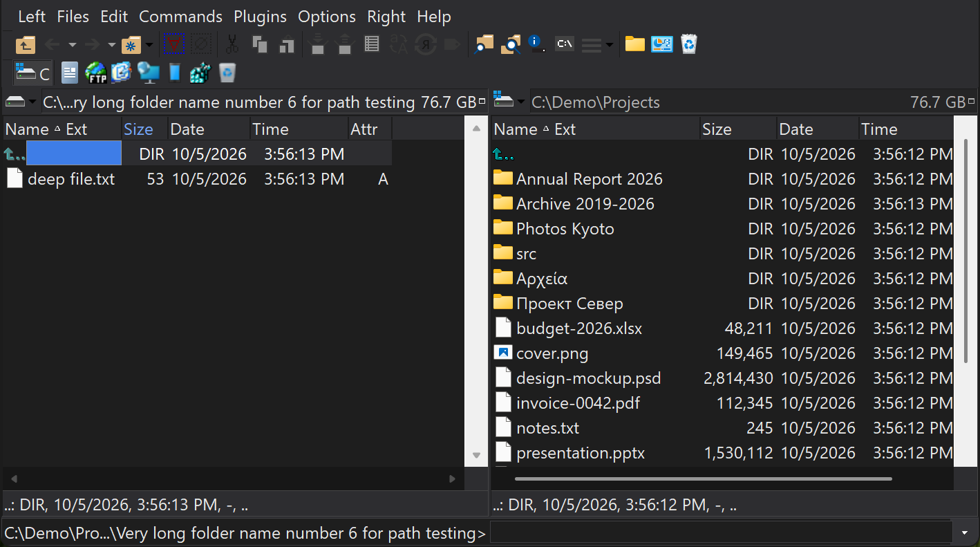Sort right panel by Date column

[818, 129]
